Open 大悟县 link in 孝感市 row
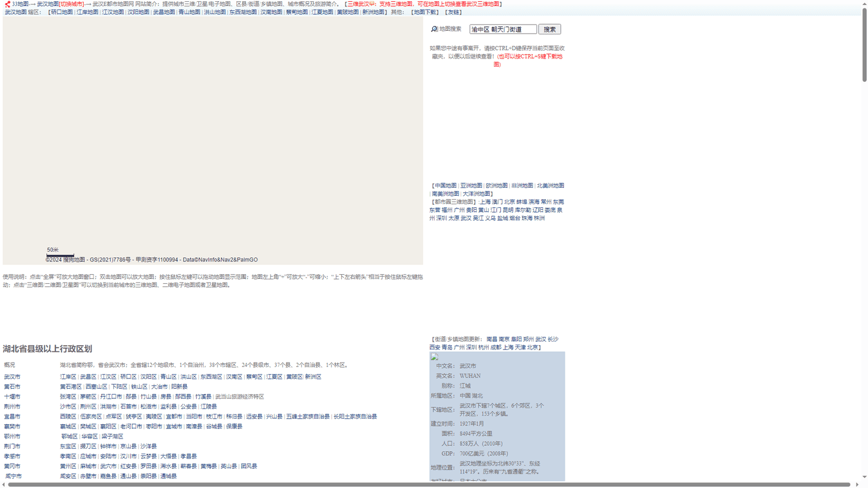This screenshot has height=488, width=868. click(168, 457)
